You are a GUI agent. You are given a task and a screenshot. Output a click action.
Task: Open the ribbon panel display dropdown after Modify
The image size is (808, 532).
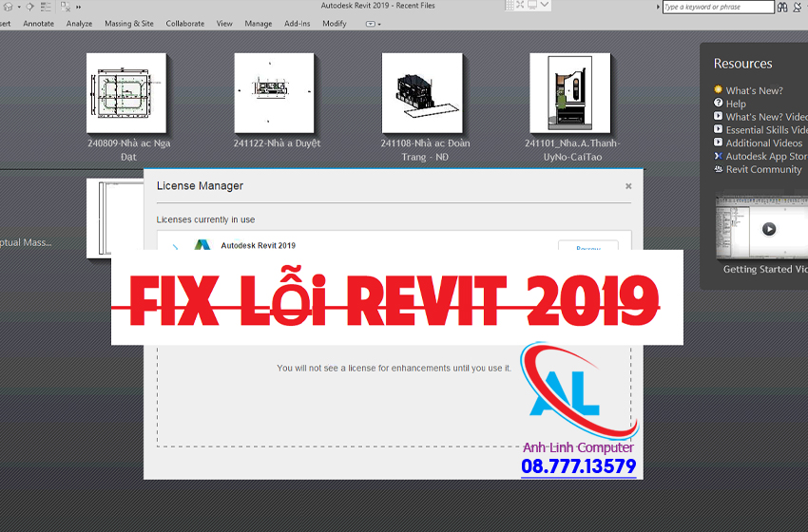(370, 24)
